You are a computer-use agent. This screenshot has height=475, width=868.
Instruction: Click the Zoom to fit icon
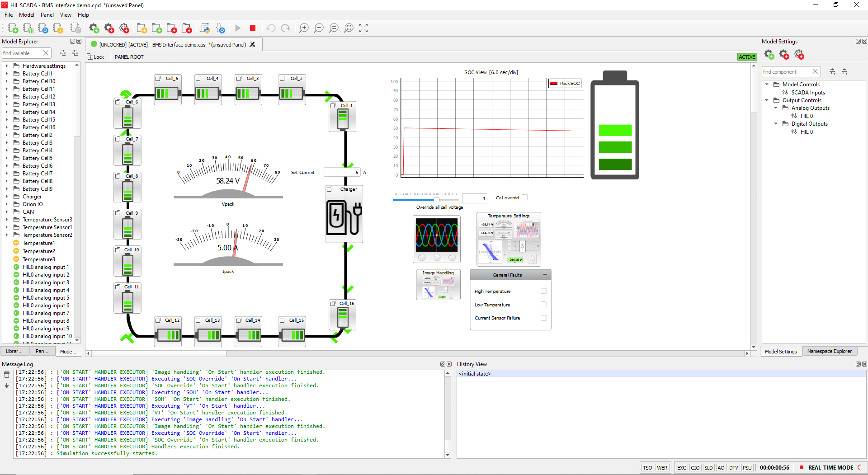(349, 28)
